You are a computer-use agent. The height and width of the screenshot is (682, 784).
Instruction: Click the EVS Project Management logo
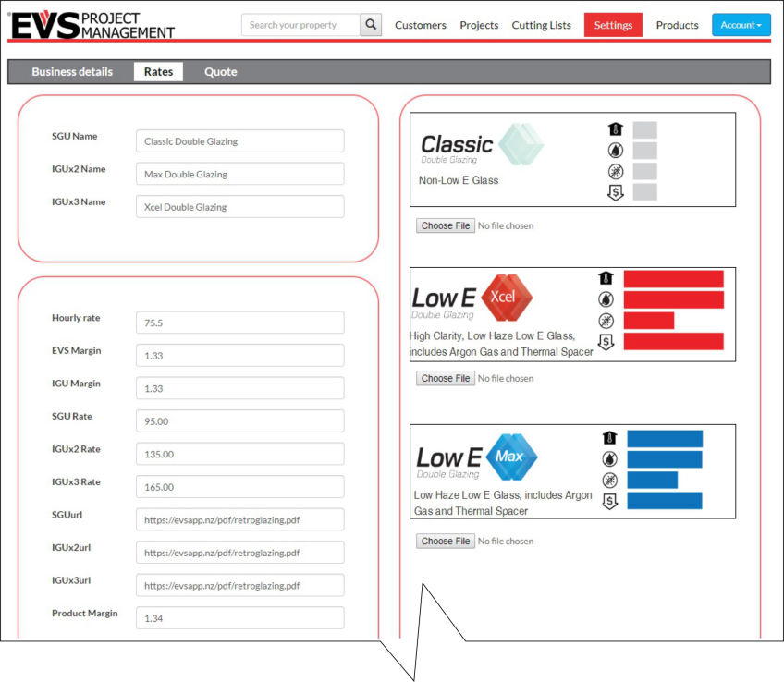click(92, 25)
